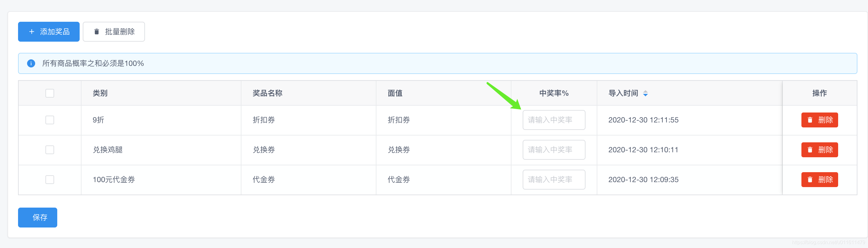Image resolution: width=868 pixels, height=248 pixels.
Task: Click the info icon in the notice banner
Action: [x=31, y=63]
